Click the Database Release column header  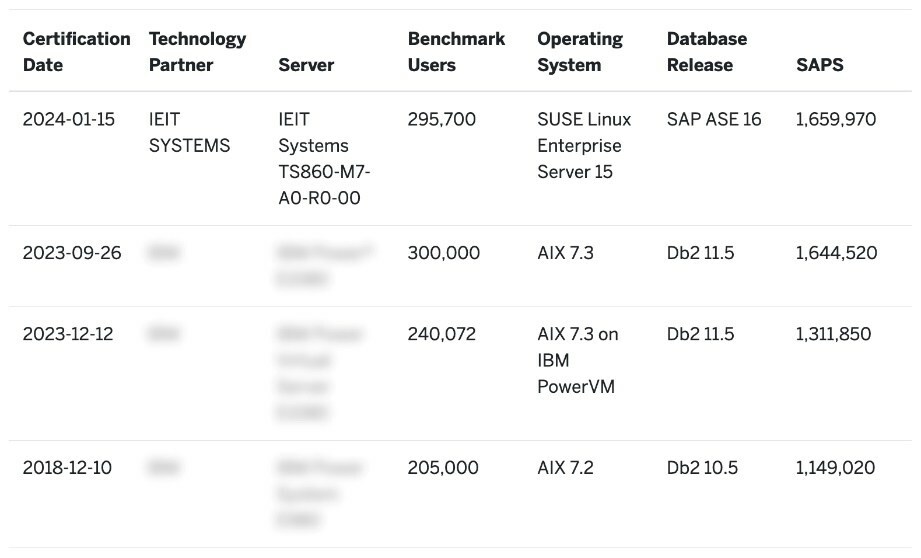(x=707, y=52)
